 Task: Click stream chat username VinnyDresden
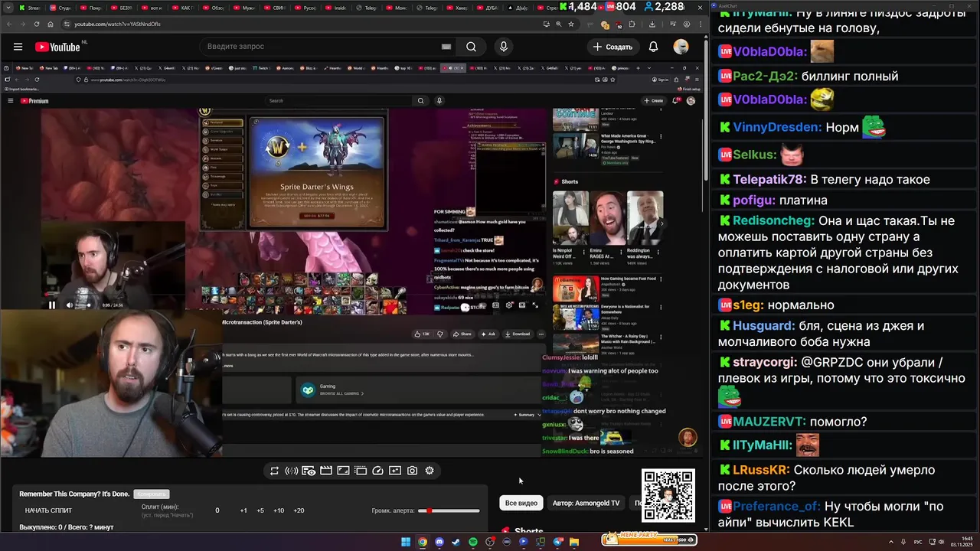pos(777,127)
